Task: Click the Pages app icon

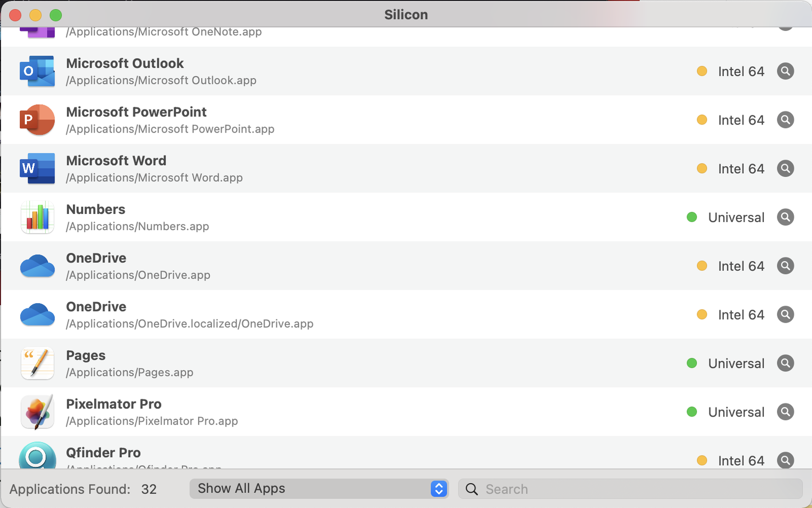Action: pyautogui.click(x=37, y=363)
